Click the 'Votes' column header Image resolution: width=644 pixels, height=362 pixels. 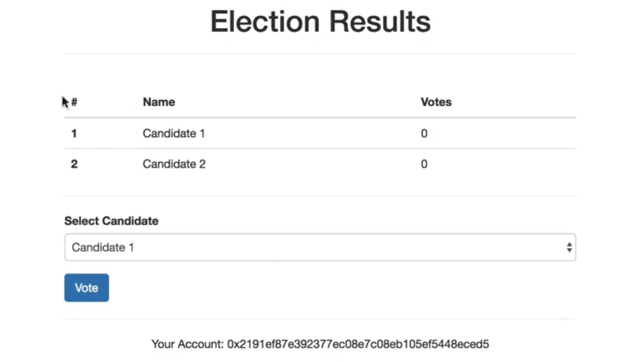click(x=436, y=103)
